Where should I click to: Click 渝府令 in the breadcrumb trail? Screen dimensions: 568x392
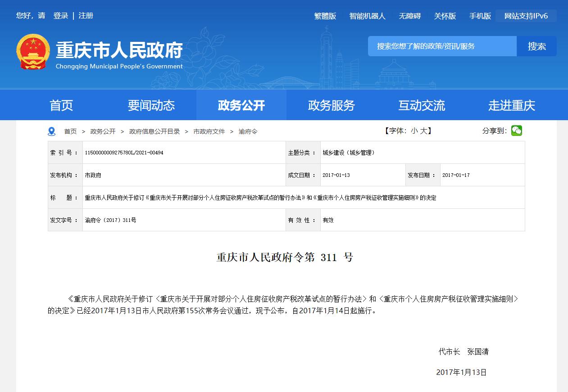[x=248, y=131]
